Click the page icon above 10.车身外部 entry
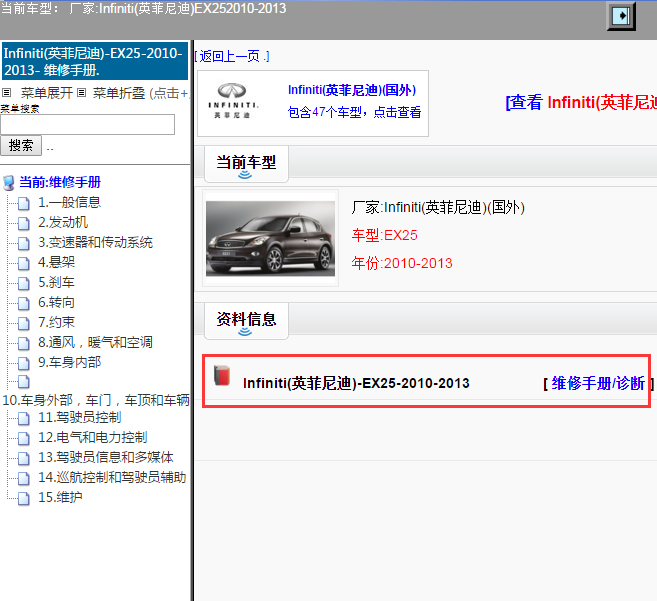657x601 pixels. pyautogui.click(x=24, y=382)
